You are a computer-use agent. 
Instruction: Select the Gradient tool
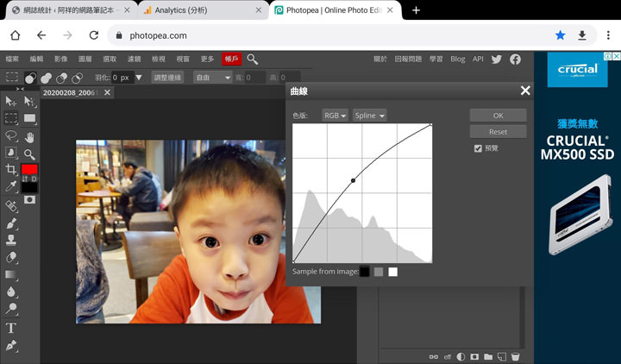coord(11,275)
